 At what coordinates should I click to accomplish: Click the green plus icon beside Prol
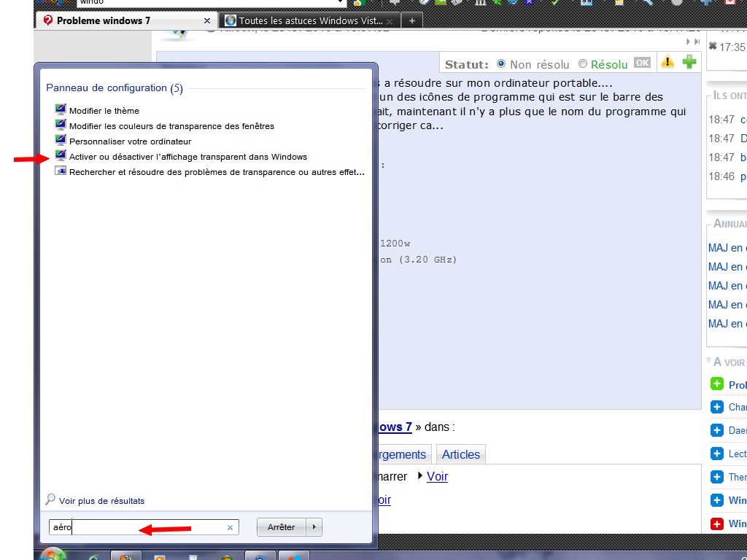pyautogui.click(x=717, y=384)
